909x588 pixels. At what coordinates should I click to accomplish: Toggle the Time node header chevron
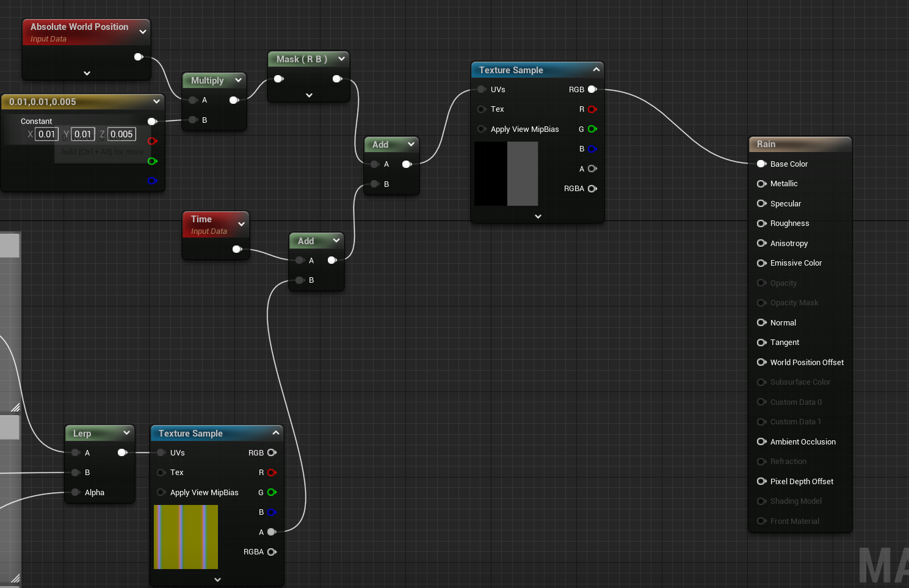click(242, 224)
